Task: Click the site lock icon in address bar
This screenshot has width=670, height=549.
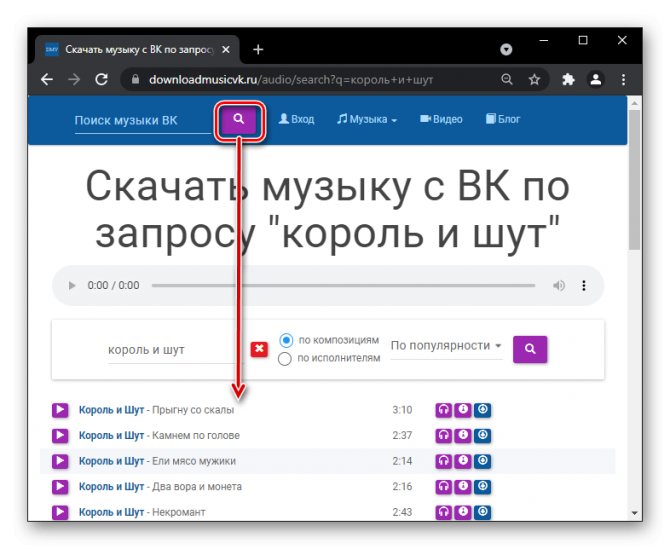Action: [x=135, y=79]
